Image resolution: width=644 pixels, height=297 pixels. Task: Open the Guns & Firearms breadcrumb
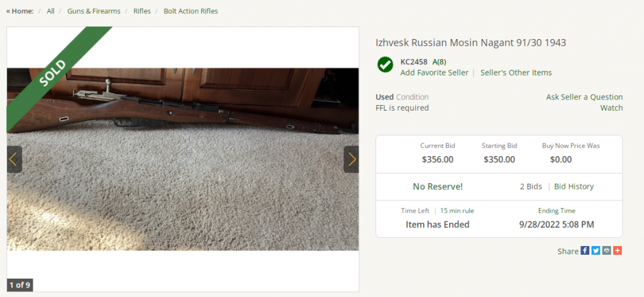(x=94, y=11)
